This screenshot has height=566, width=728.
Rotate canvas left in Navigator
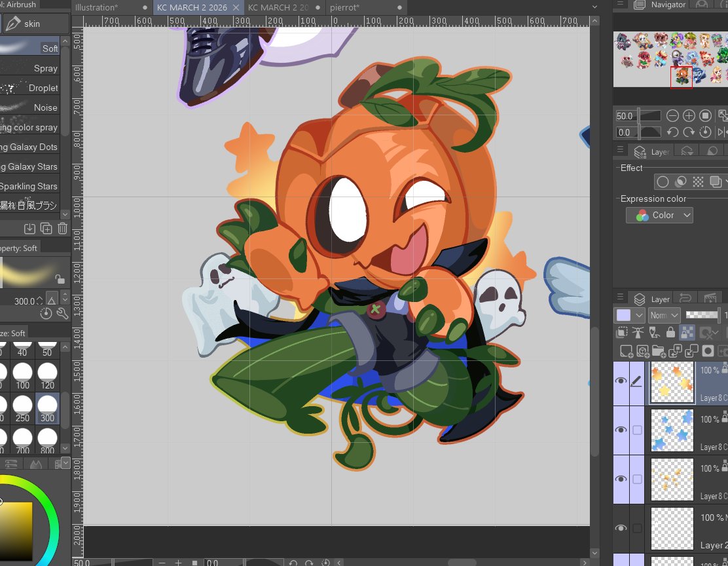(672, 132)
